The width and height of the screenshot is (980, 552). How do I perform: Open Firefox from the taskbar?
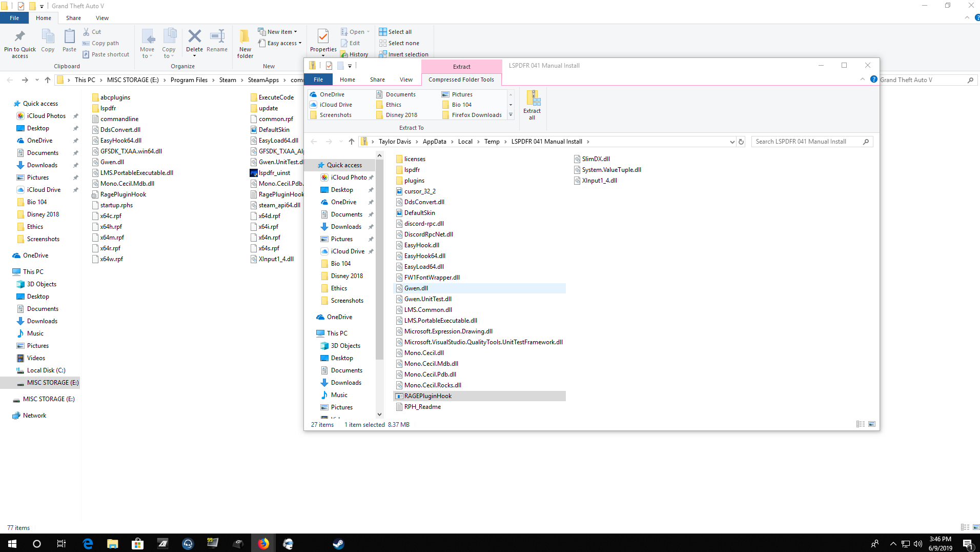pos(263,543)
